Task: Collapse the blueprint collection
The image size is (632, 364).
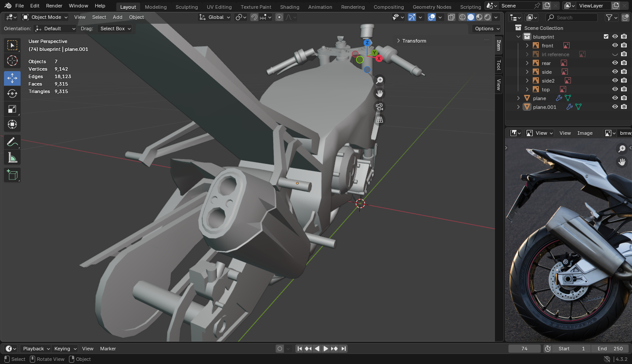Action: pyautogui.click(x=518, y=37)
